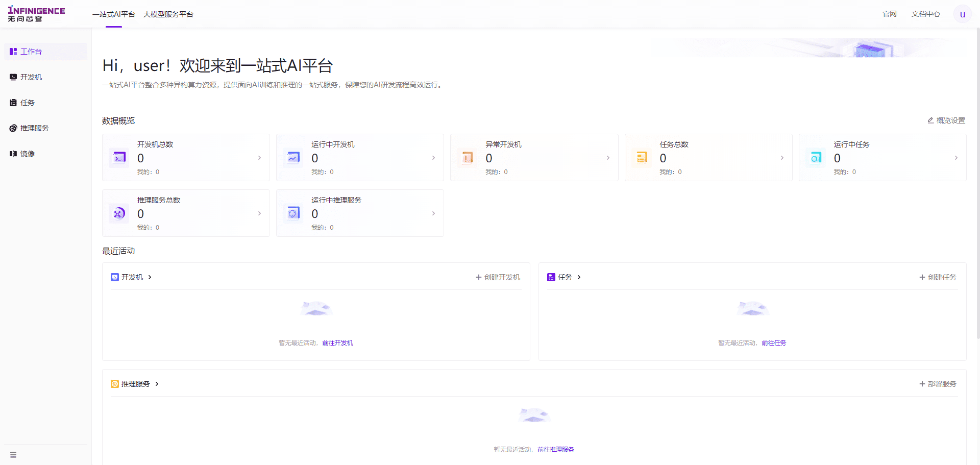The height and width of the screenshot is (465, 980).
Task: Click the 开发机总数 card icon
Action: [119, 158]
